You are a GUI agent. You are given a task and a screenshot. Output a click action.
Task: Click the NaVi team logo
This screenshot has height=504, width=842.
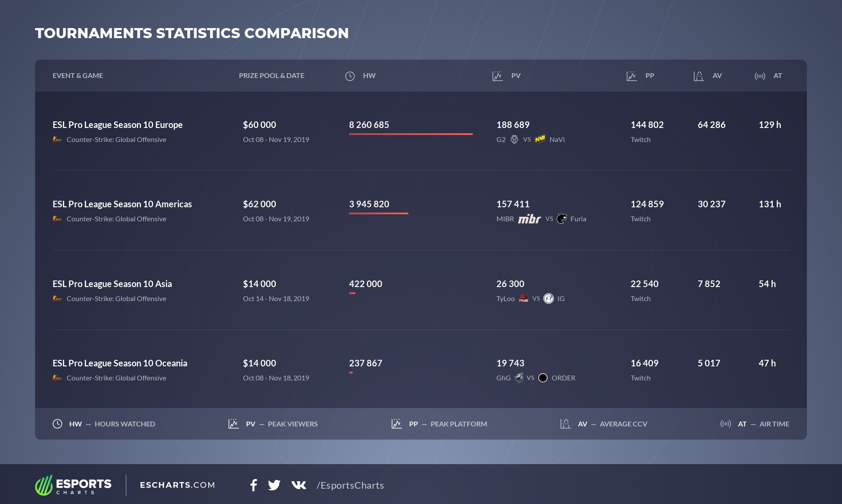pos(540,139)
